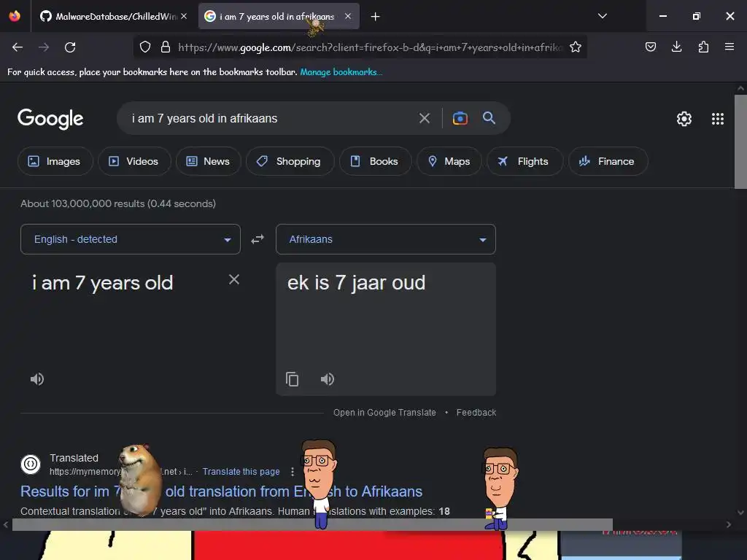This screenshot has height=560, width=747.
Task: Copy the Afrikaans translation
Action: coord(292,379)
